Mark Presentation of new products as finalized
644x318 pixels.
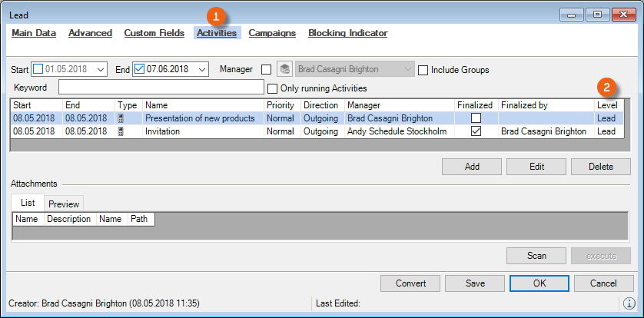(476, 118)
